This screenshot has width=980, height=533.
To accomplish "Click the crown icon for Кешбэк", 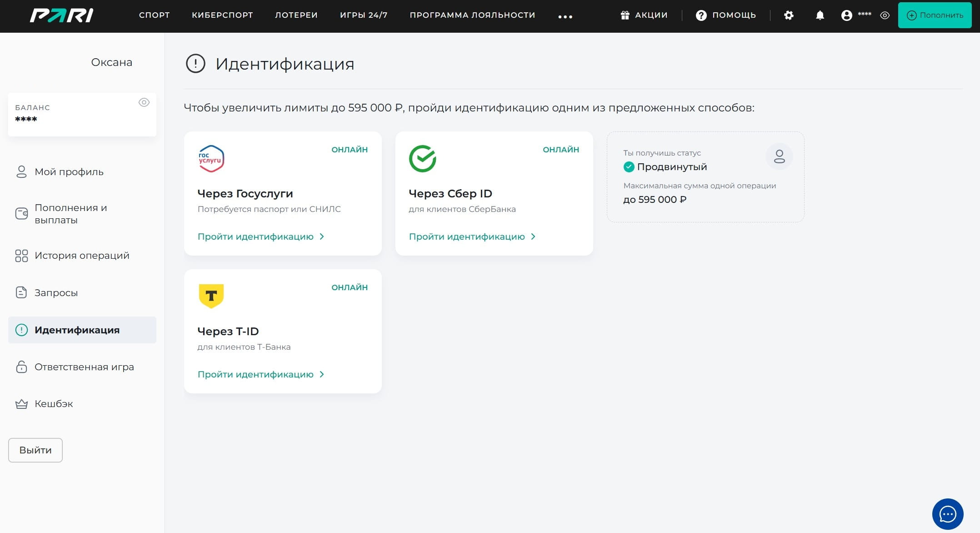I will pyautogui.click(x=21, y=404).
